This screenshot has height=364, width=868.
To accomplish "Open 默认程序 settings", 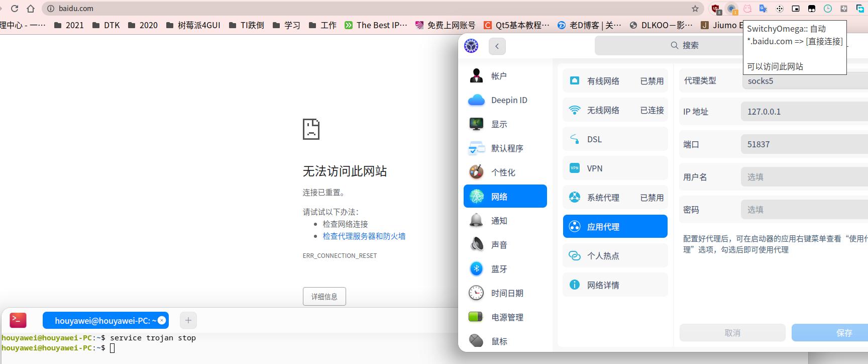I will (x=505, y=148).
